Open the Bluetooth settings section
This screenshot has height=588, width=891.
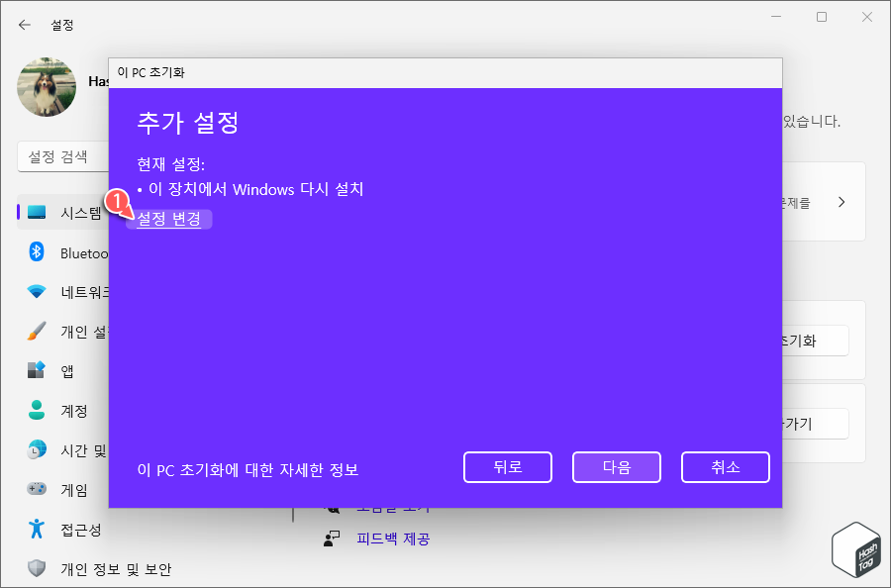coord(48,252)
